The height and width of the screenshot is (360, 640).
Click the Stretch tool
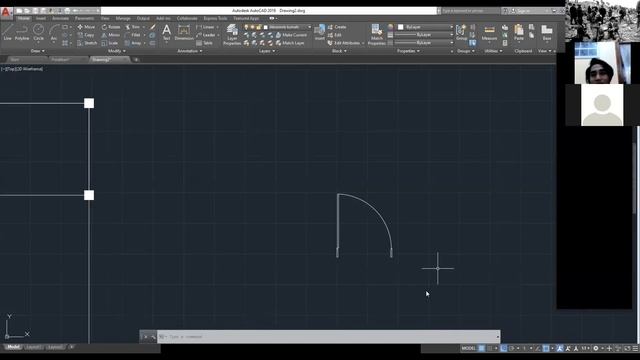(x=87, y=43)
